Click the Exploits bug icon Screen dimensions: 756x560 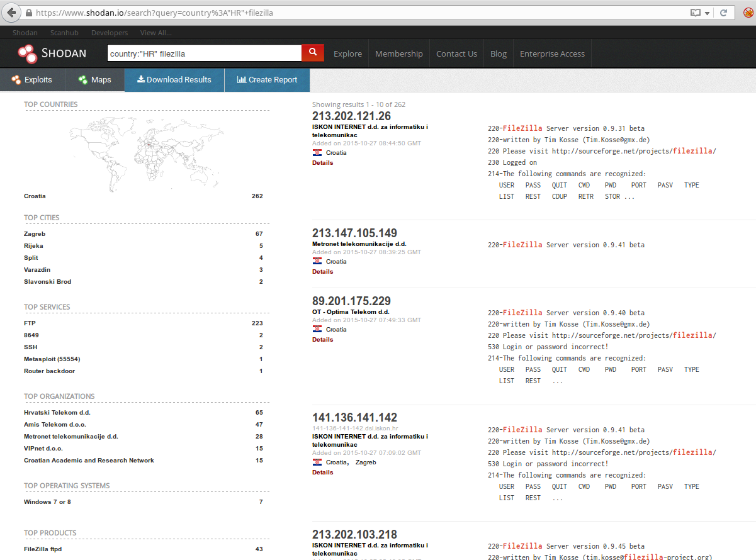[15, 80]
